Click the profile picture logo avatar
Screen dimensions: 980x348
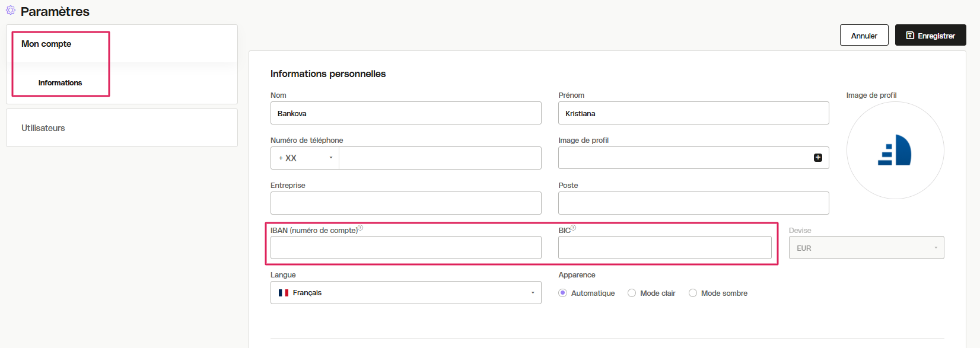895,150
